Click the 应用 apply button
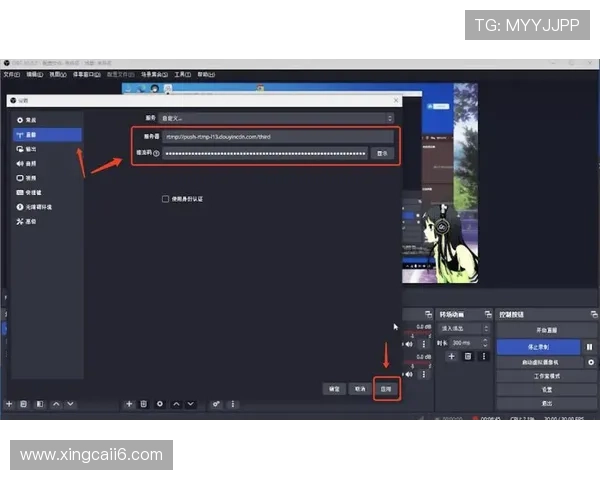This screenshot has height=480, width=600. pos(386,388)
